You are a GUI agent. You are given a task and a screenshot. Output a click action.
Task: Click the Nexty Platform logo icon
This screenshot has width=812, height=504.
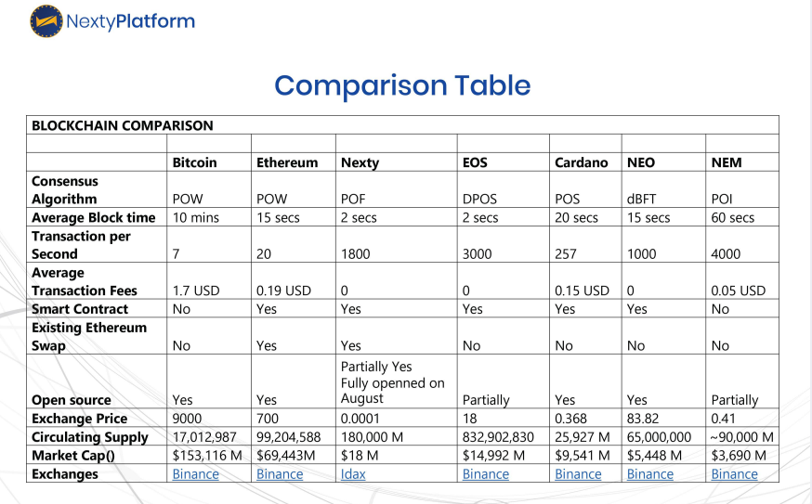coord(46,19)
